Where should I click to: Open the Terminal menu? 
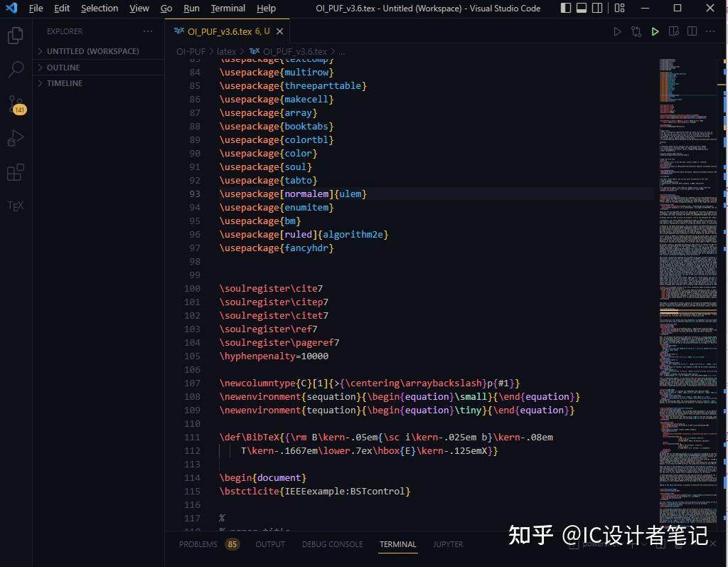pyautogui.click(x=227, y=8)
